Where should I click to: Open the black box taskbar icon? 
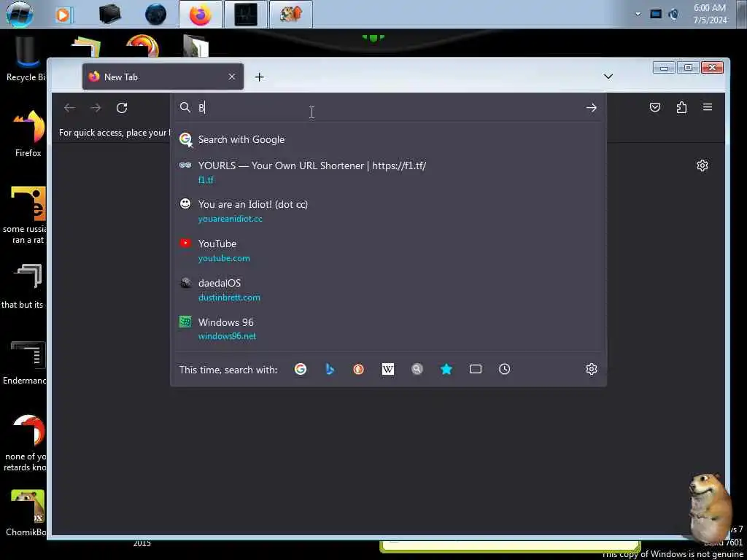[110, 15]
